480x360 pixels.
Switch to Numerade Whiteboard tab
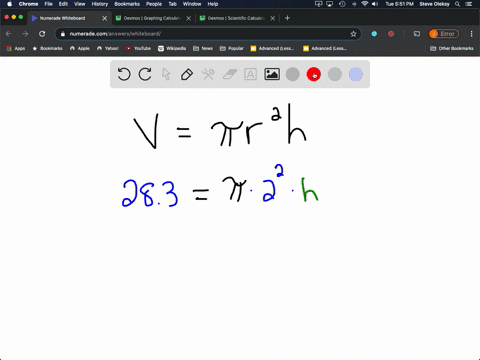tap(68, 18)
